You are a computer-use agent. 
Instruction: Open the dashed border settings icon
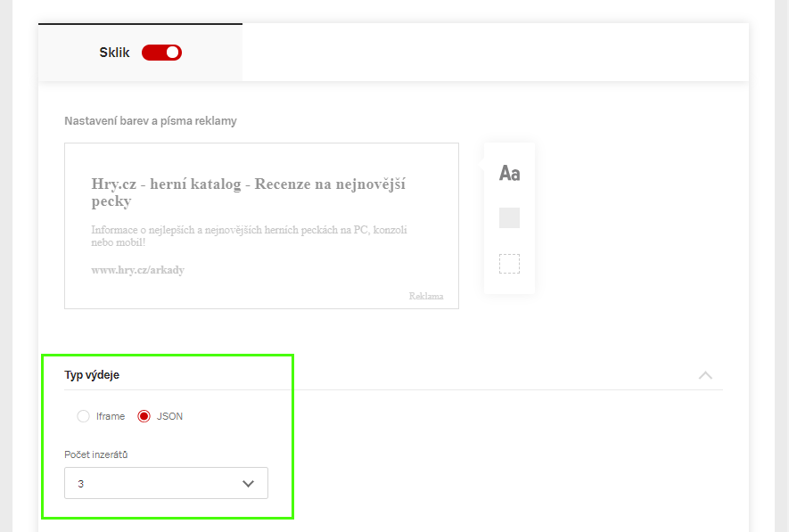click(x=509, y=264)
